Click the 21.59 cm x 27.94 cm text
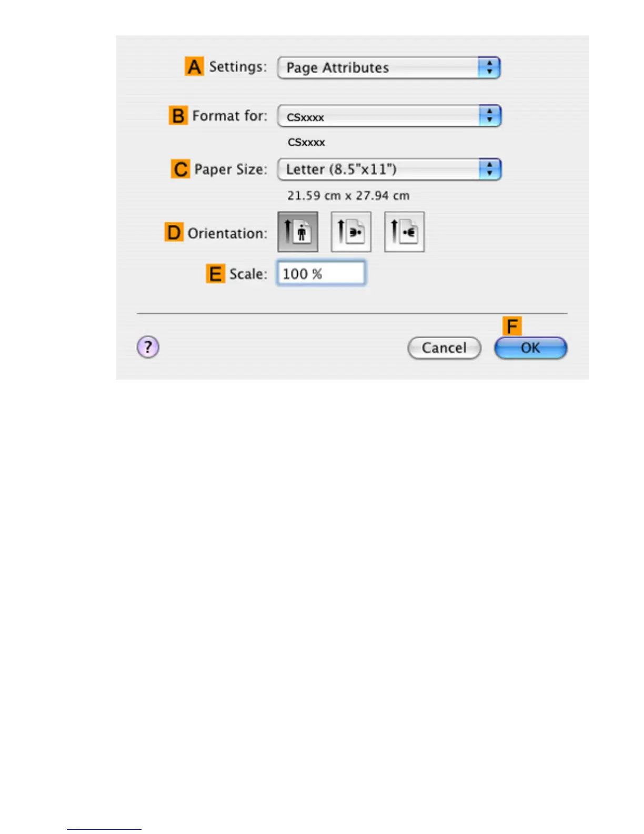Image resolution: width=644 pixels, height=834 pixels. [348, 195]
